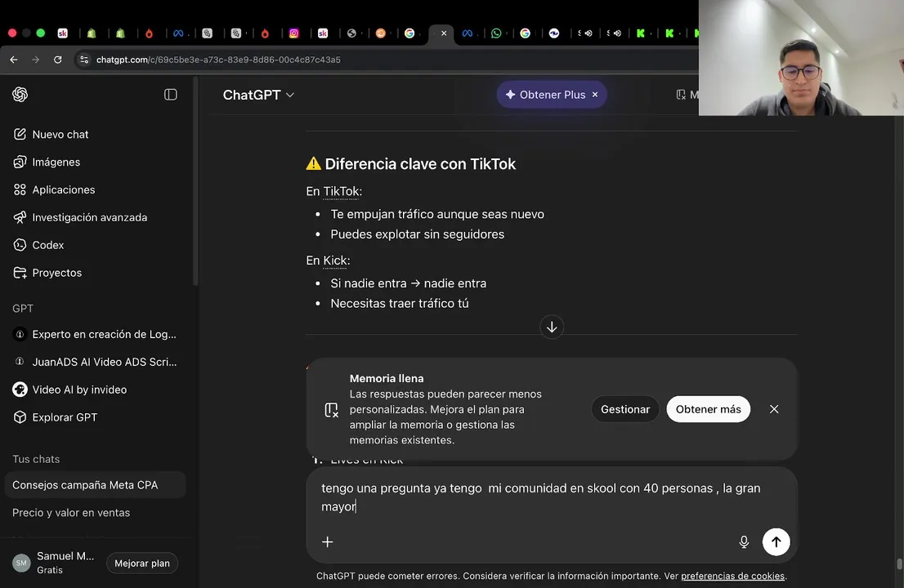The width and height of the screenshot is (904, 588).
Task: Click Video AI by invideo icon
Action: (x=20, y=390)
